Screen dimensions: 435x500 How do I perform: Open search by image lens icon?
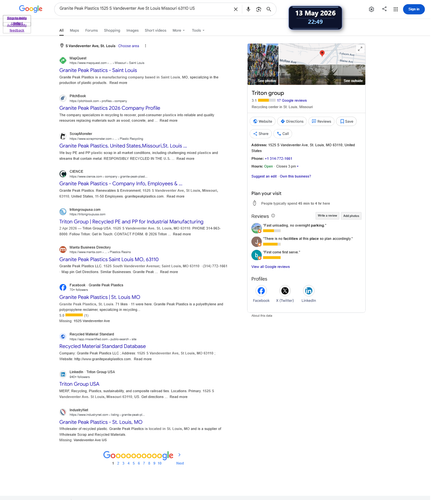pyautogui.click(x=258, y=9)
